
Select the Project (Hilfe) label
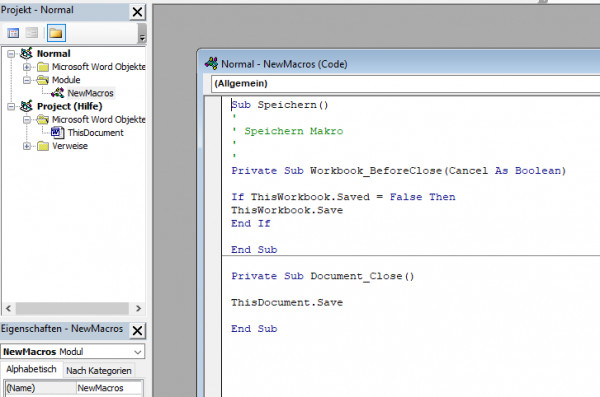tap(70, 106)
